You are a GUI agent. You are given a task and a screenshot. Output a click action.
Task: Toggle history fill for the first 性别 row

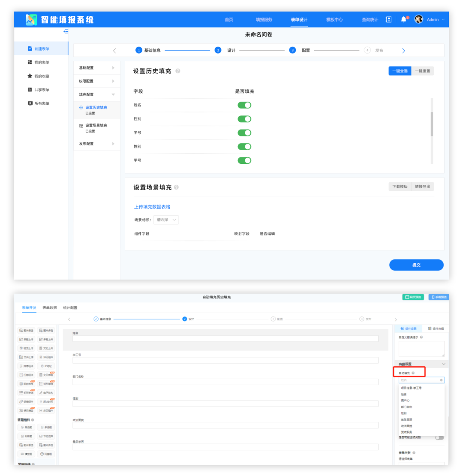(x=244, y=119)
